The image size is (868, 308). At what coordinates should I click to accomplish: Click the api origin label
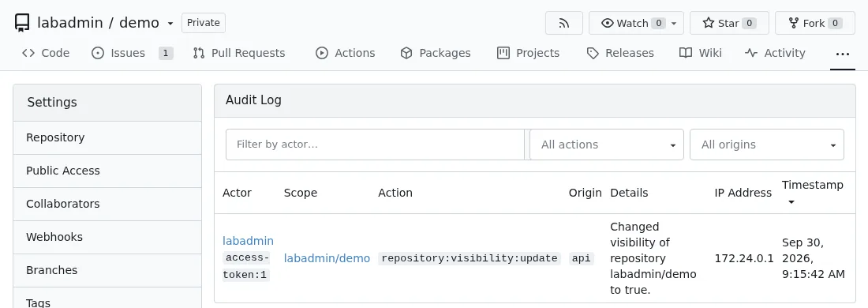pyautogui.click(x=582, y=258)
